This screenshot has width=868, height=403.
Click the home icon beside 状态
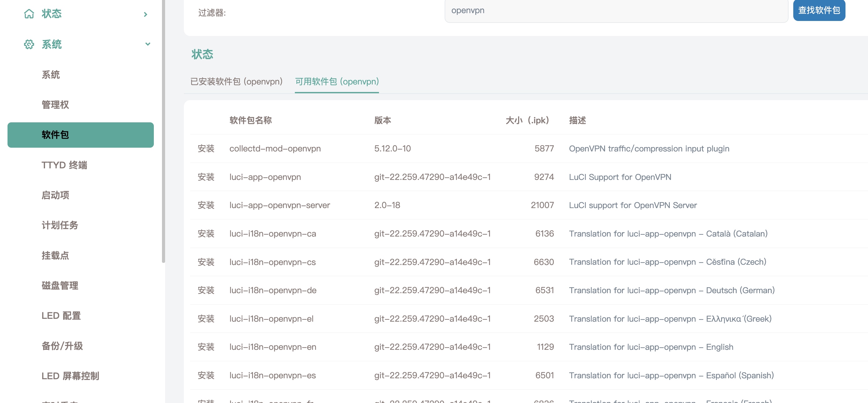[29, 14]
